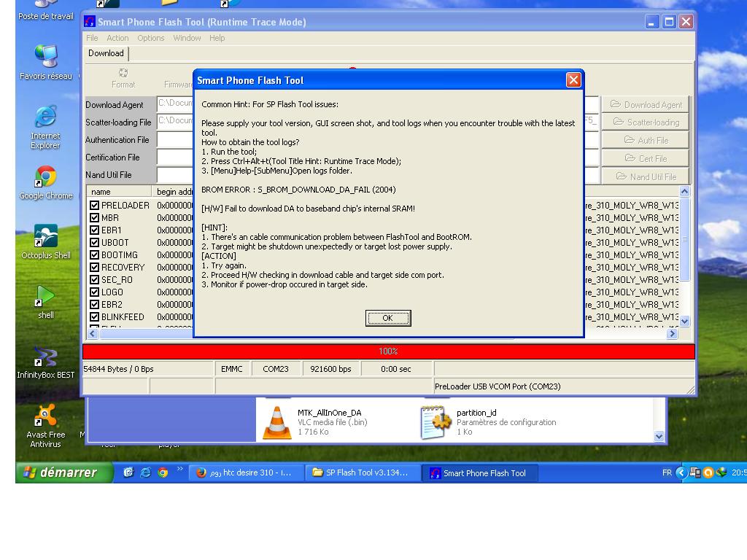Open the File menu
Image resolution: width=747 pixels, height=560 pixels.
[92, 38]
